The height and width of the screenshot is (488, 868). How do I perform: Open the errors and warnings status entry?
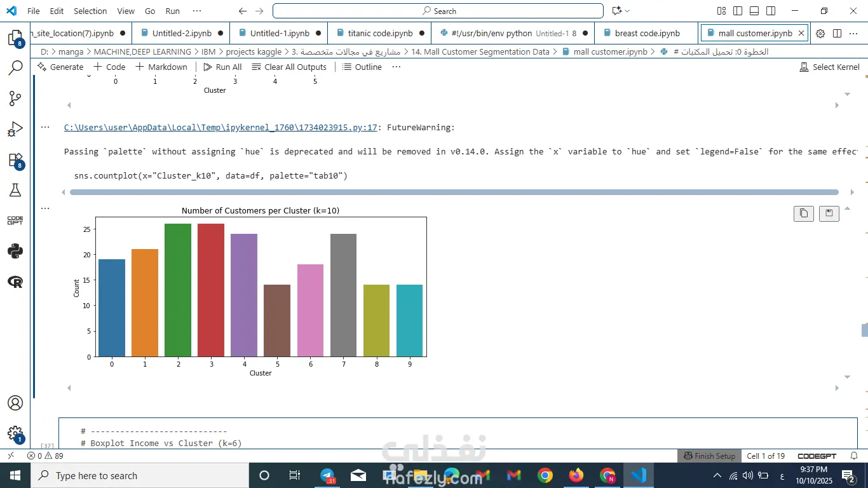click(x=45, y=456)
